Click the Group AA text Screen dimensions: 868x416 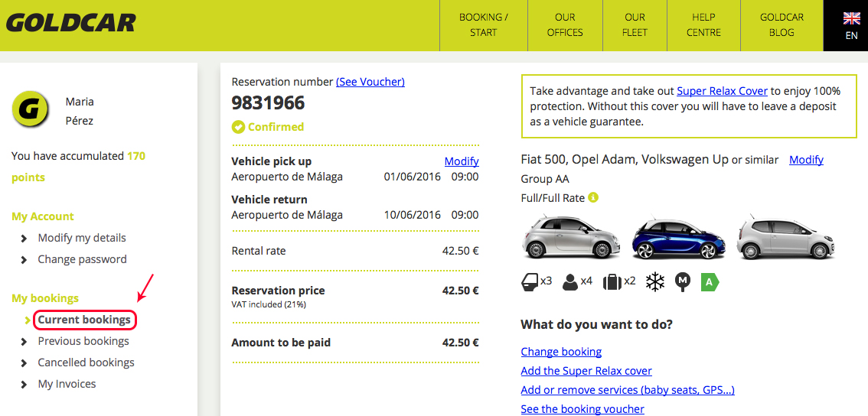pyautogui.click(x=545, y=179)
